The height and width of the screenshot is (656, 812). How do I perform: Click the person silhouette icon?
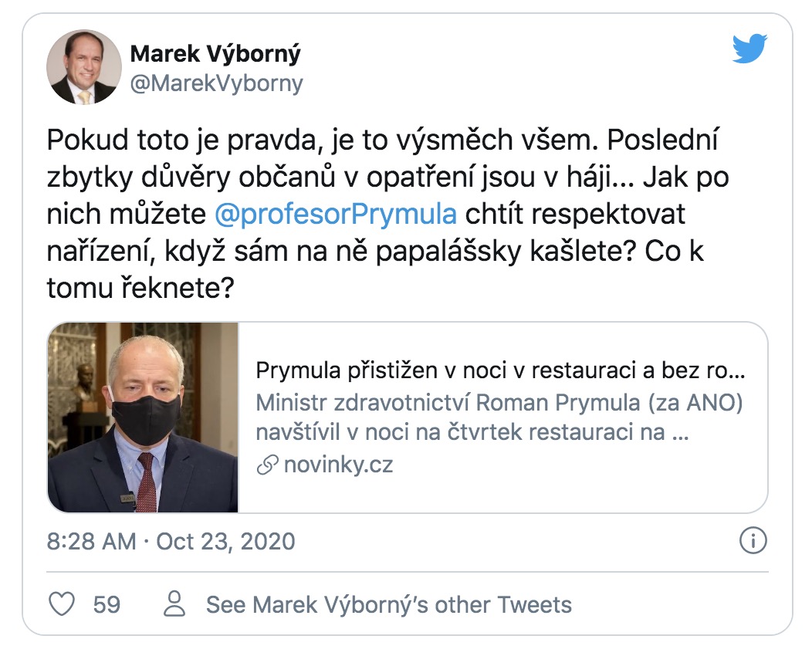(x=176, y=604)
